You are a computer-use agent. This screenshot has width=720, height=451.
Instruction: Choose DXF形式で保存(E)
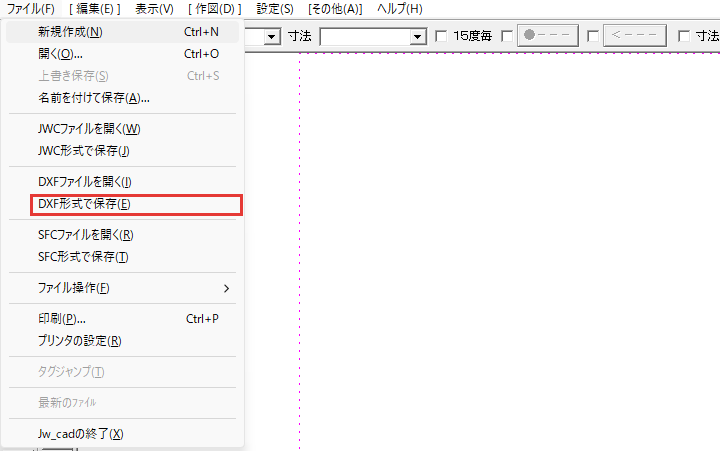[x=123, y=204]
